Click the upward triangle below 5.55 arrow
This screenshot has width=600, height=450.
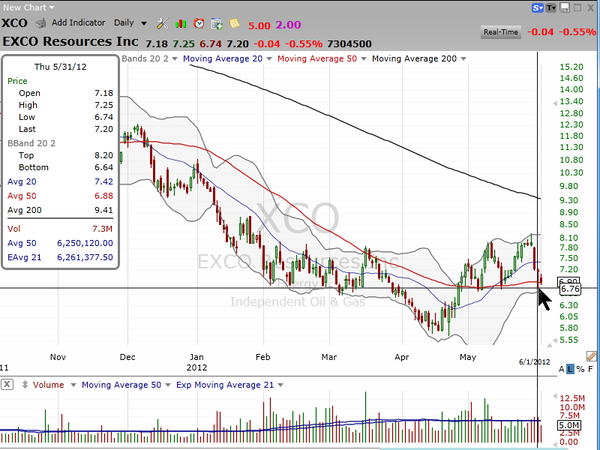(x=550, y=345)
